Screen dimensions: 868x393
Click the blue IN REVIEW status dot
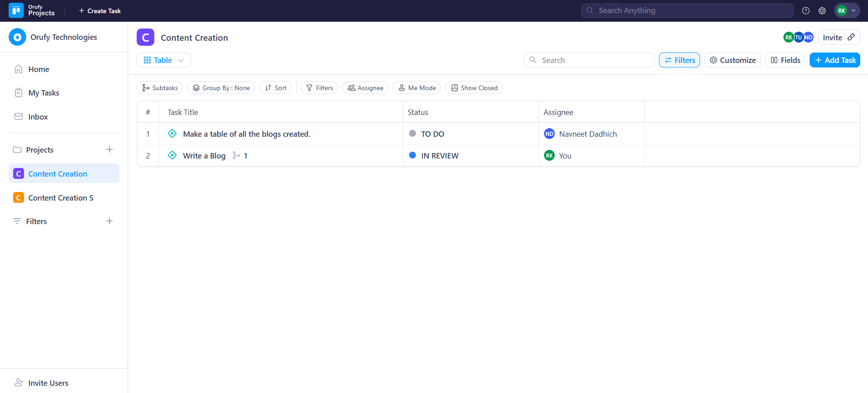[x=412, y=155]
